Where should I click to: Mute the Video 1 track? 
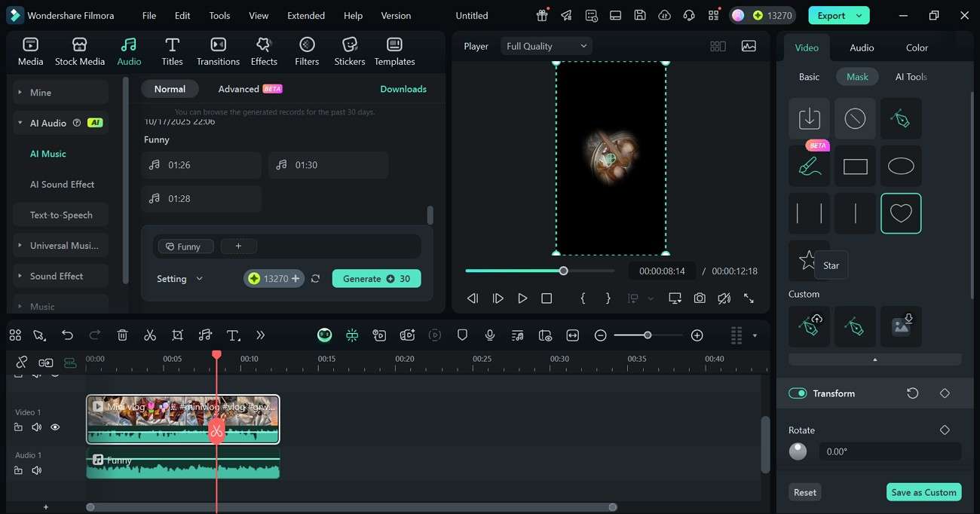coord(36,427)
